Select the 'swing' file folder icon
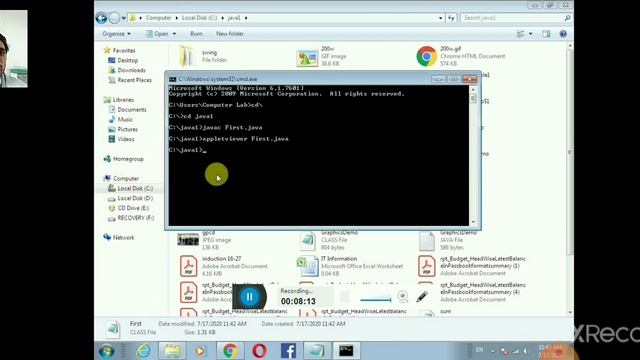 [187, 56]
